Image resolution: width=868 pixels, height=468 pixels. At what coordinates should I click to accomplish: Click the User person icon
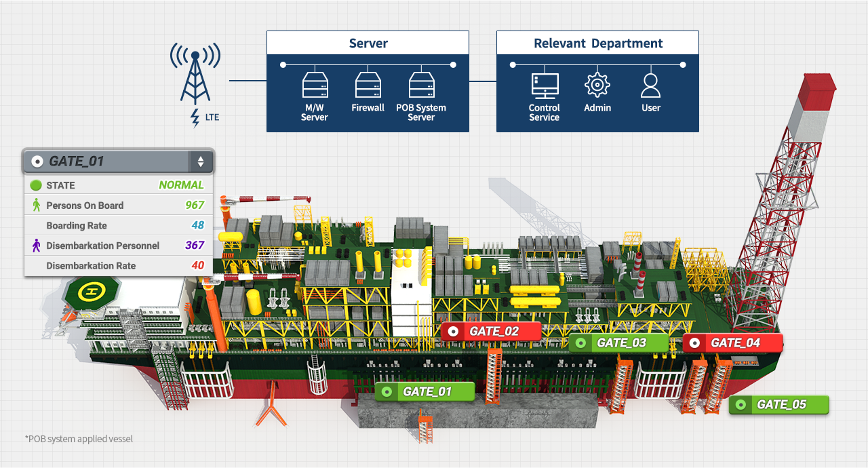coord(651,85)
